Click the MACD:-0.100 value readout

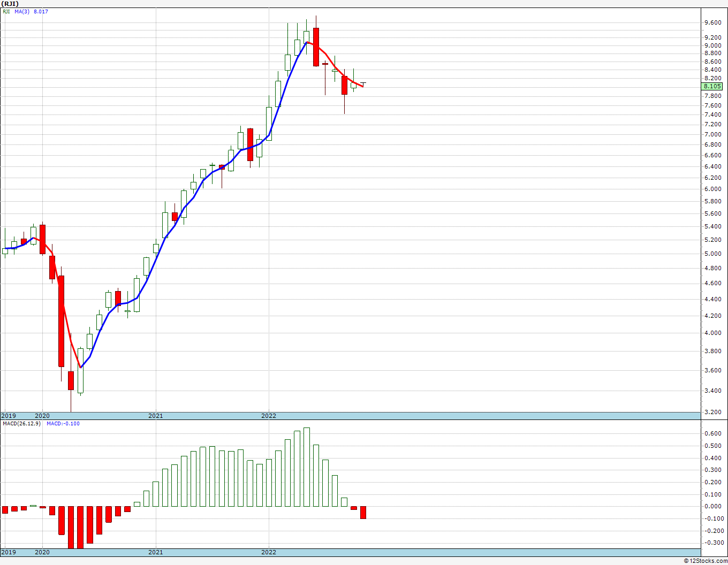pyautogui.click(x=63, y=424)
